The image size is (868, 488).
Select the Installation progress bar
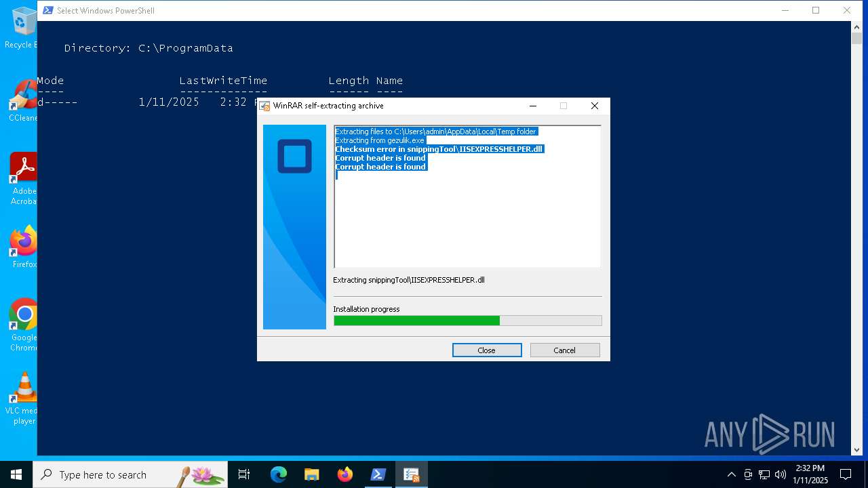tap(467, 321)
